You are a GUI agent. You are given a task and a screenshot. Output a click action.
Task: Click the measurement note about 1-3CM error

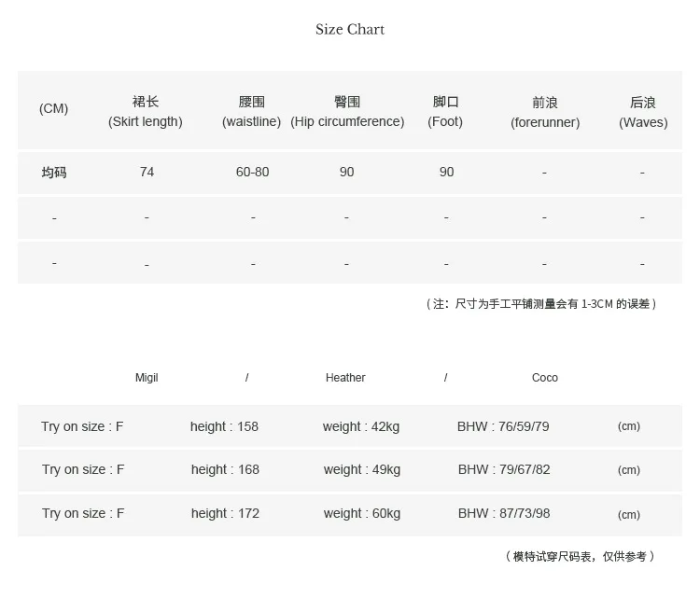click(x=540, y=304)
